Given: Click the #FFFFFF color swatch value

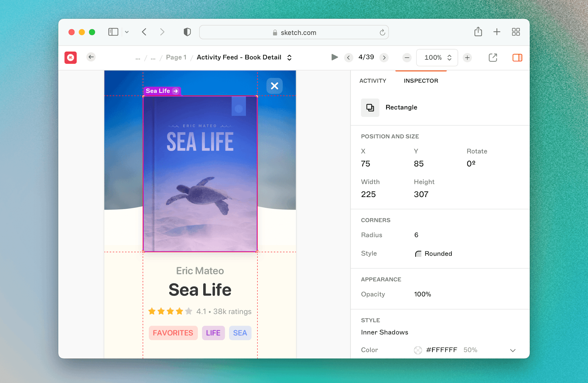Looking at the screenshot, I should pyautogui.click(x=441, y=350).
